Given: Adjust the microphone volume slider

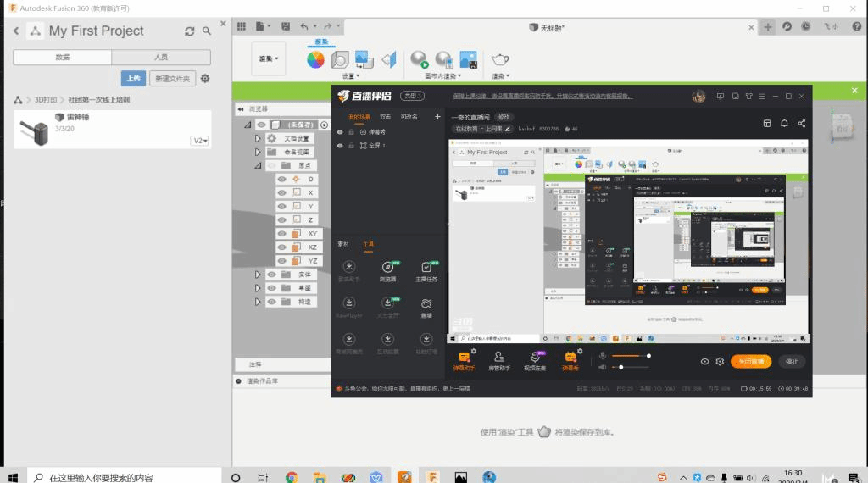Looking at the screenshot, I should click(631, 356).
